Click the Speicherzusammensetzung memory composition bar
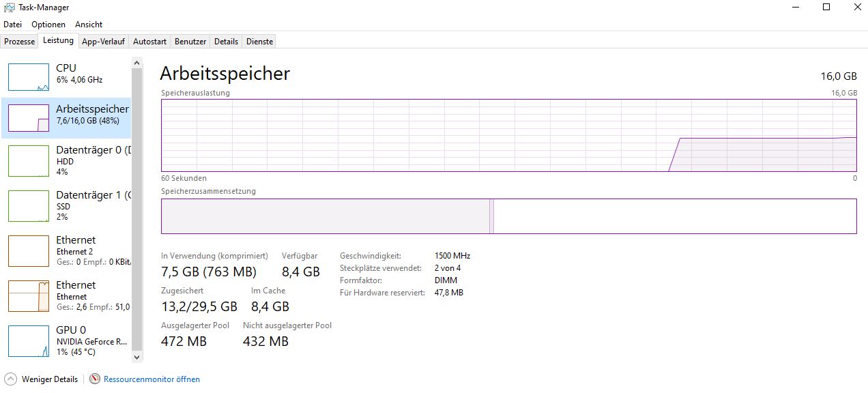 (508, 216)
